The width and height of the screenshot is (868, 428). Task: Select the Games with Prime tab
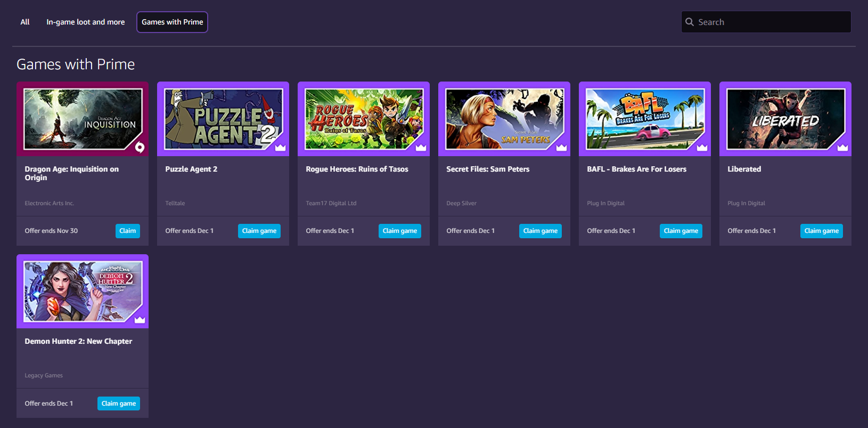click(173, 22)
